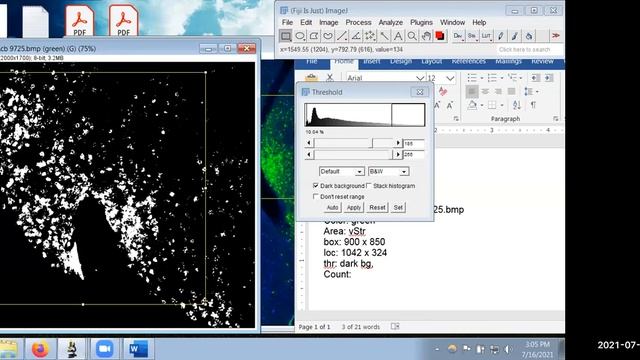This screenshot has width=640, height=360.
Task: Click Increase Indent icon in Word
Action: [x=549, y=78]
